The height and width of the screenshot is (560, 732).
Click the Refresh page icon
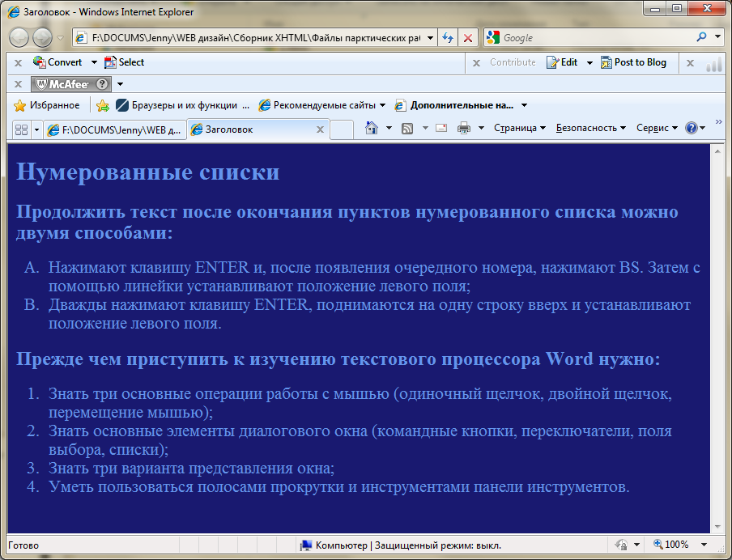(448, 38)
